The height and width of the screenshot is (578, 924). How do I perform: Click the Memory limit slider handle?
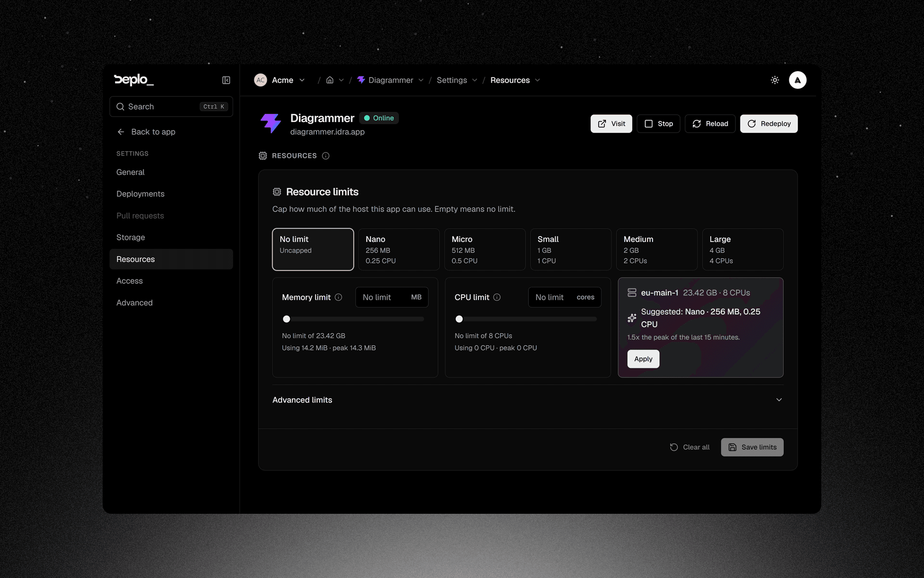tap(287, 319)
